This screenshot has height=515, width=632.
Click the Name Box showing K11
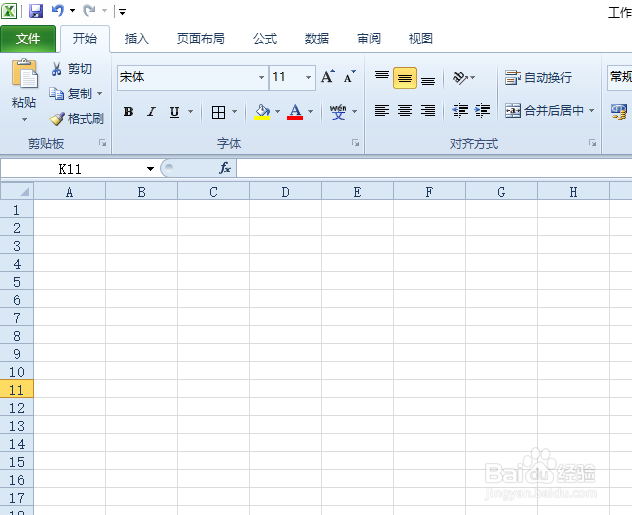click(x=70, y=168)
